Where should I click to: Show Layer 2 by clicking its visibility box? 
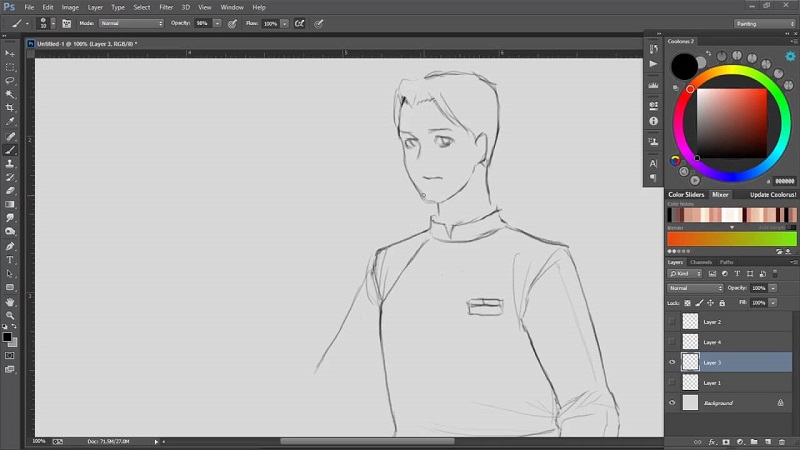pyautogui.click(x=672, y=322)
